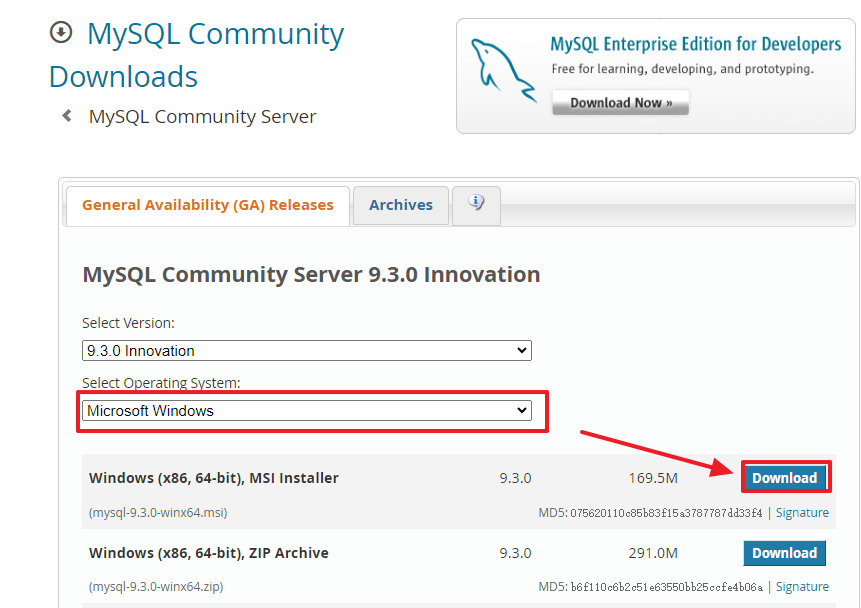
Task: Click the MD5 hash of the ZIP archive
Action: click(x=666, y=587)
